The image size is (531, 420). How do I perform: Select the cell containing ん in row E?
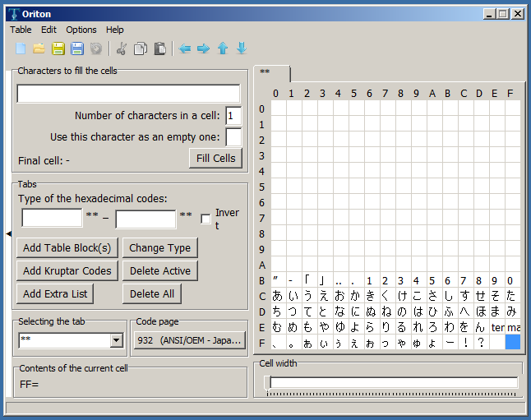point(482,327)
